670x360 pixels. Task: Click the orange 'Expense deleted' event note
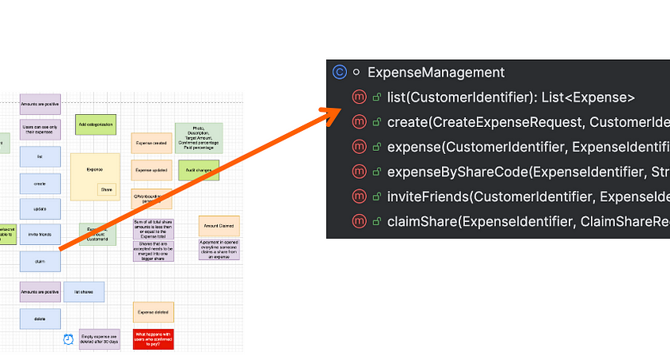(x=153, y=312)
